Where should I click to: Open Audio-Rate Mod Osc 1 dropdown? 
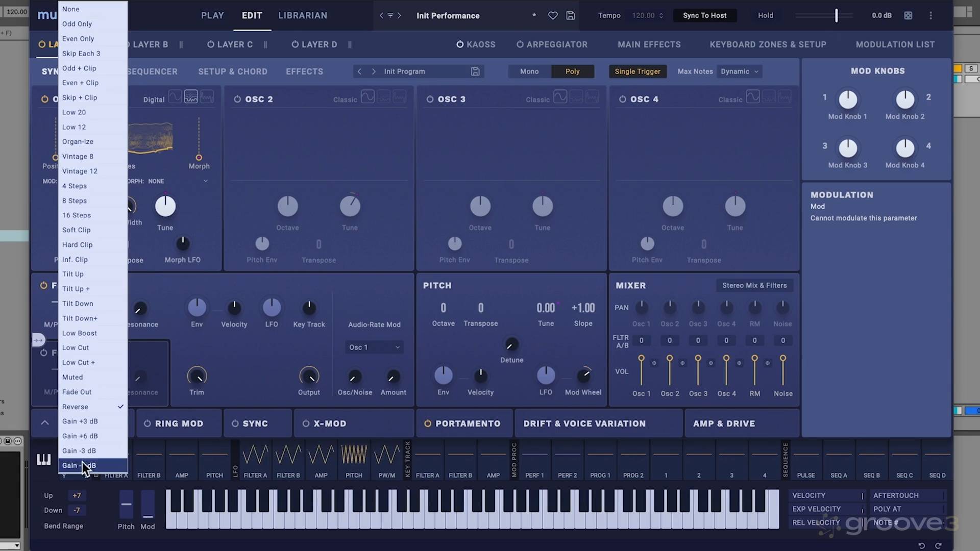tap(374, 347)
